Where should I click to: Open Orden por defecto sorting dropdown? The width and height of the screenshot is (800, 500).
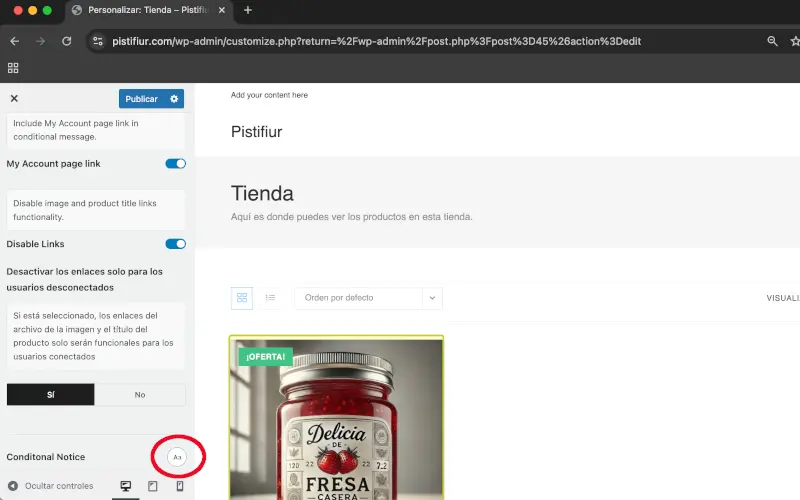click(368, 298)
